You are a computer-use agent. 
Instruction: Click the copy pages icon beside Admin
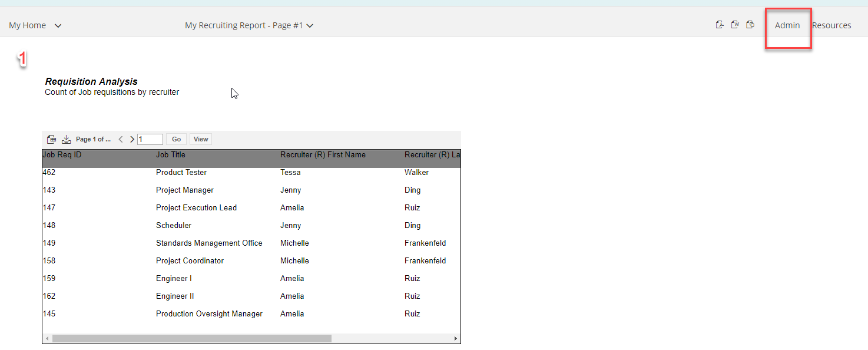(750, 25)
